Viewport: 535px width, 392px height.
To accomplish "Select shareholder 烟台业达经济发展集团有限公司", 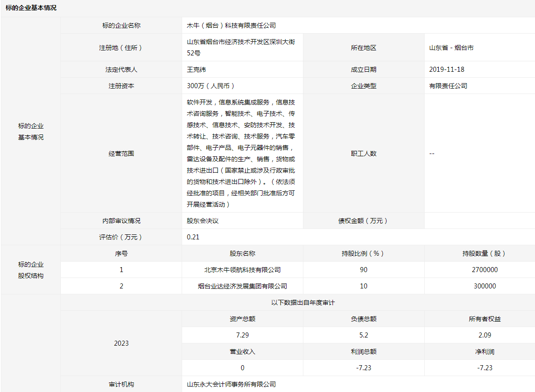I will [242, 287].
